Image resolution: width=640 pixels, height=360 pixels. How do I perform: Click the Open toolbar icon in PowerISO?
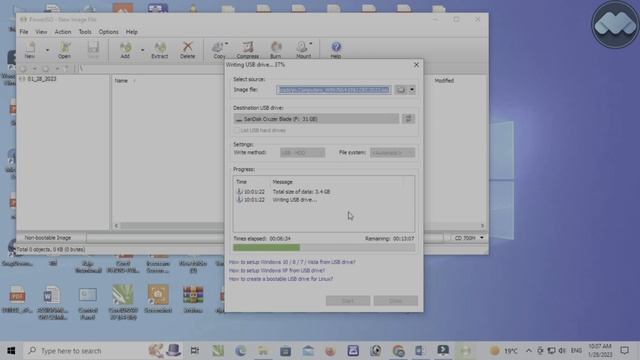pyautogui.click(x=64, y=50)
